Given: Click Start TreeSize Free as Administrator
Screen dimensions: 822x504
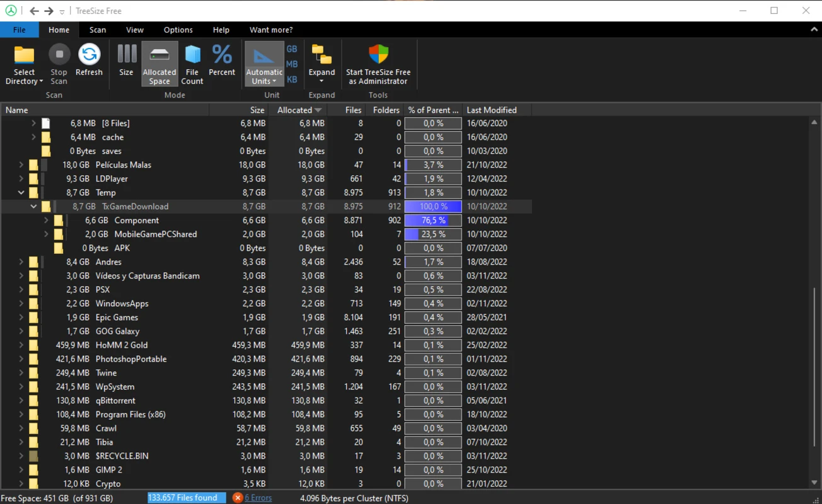Looking at the screenshot, I should point(378,63).
